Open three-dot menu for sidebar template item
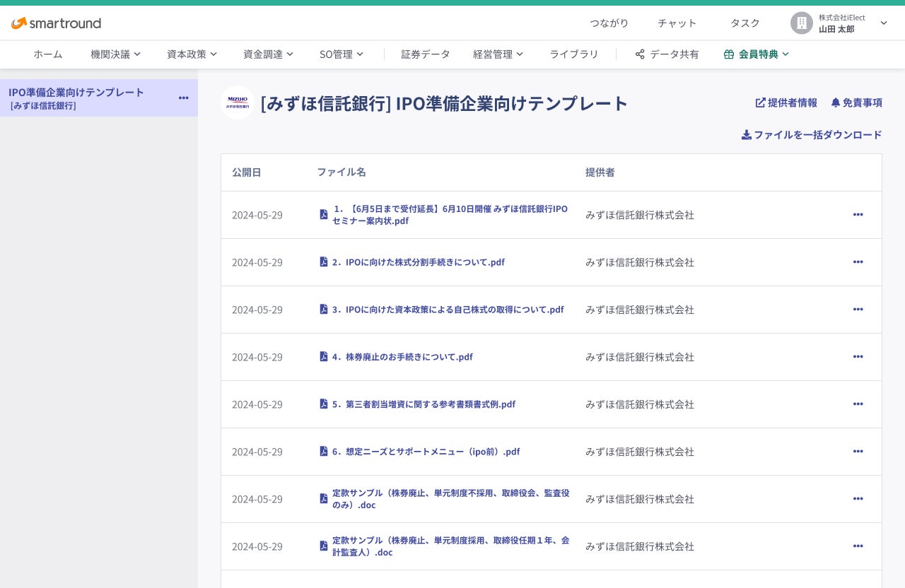This screenshot has height=588, width=905. click(184, 98)
